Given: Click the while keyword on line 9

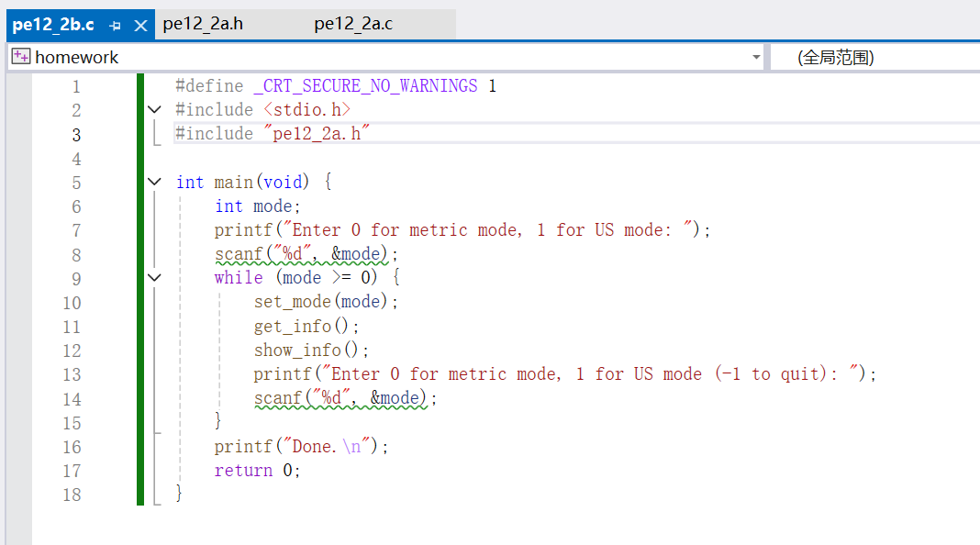Looking at the screenshot, I should click(239, 277).
